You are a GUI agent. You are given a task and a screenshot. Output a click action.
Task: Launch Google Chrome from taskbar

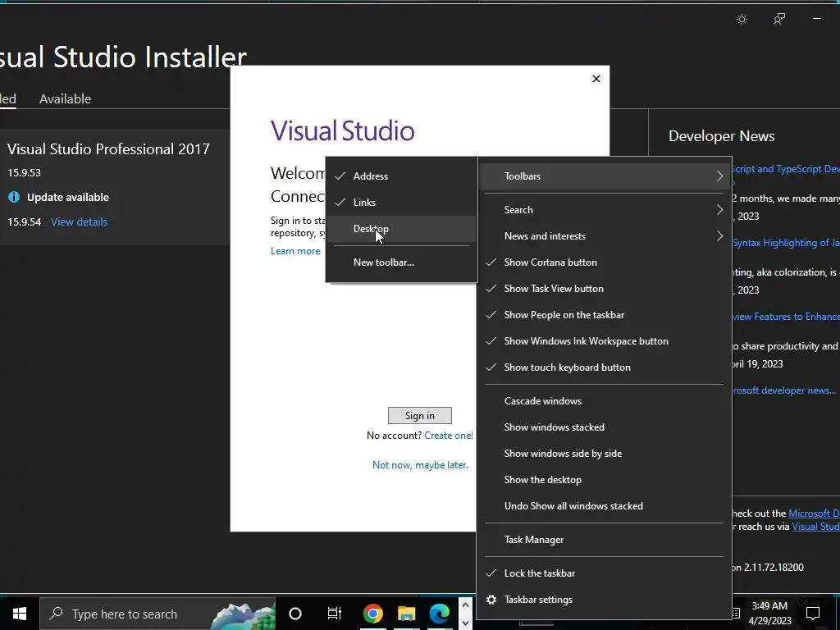pos(373,614)
